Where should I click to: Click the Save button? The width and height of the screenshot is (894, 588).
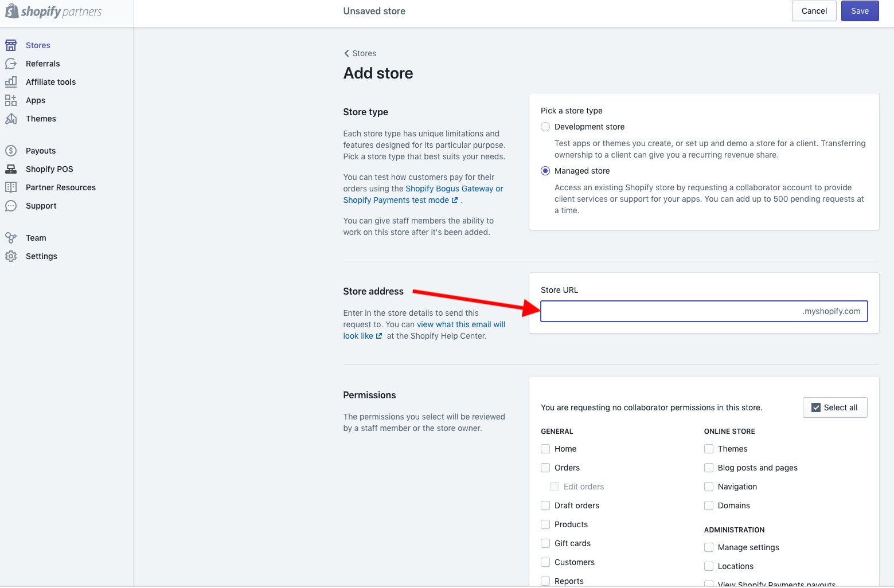point(860,11)
